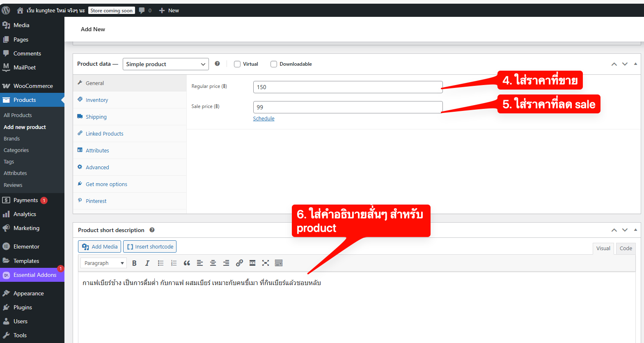Open the Inventory product data tab
Image resolution: width=644 pixels, height=343 pixels.
pyautogui.click(x=97, y=100)
